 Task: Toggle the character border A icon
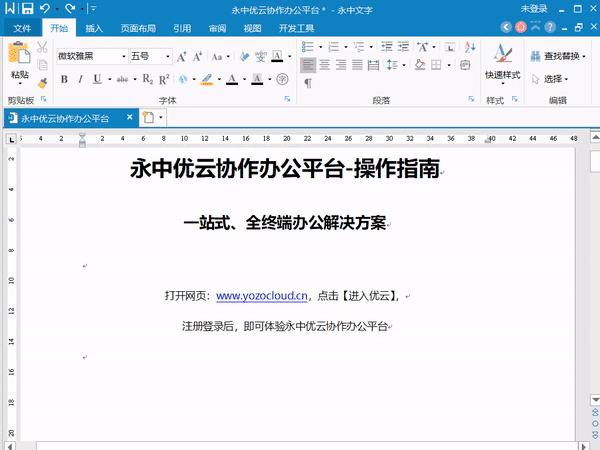(277, 57)
